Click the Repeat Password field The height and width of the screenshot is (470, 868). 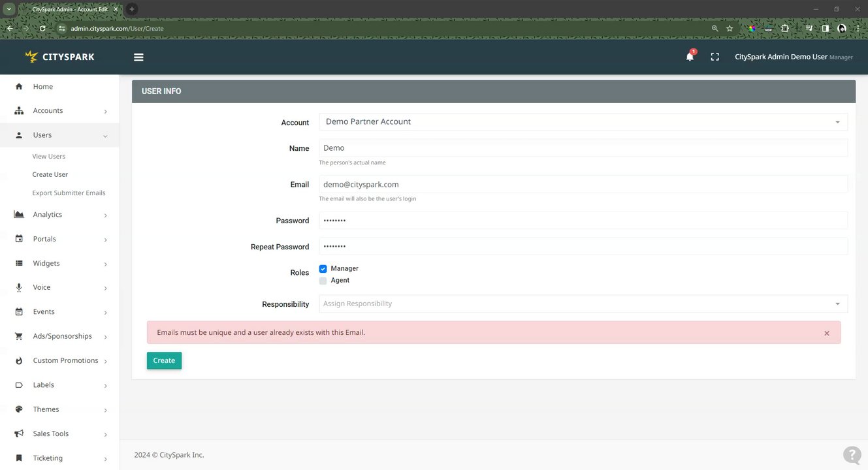[x=583, y=247]
